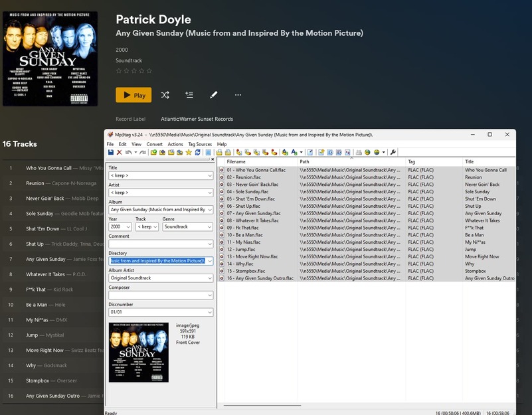Click the wrench options icon in Mp3tag

pos(393,153)
